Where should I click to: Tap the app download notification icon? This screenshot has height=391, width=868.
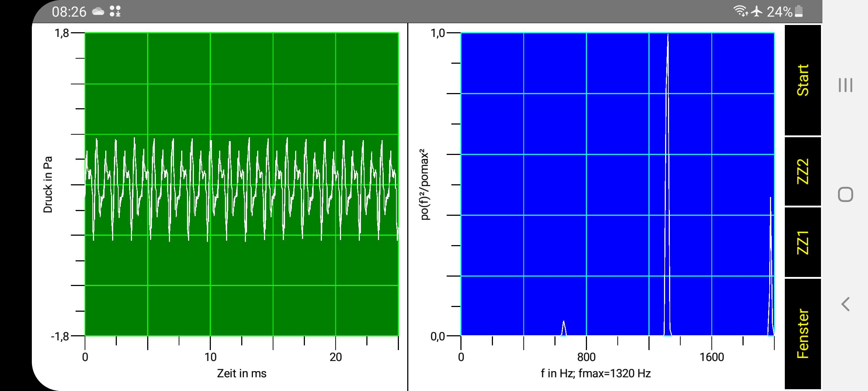(115, 12)
